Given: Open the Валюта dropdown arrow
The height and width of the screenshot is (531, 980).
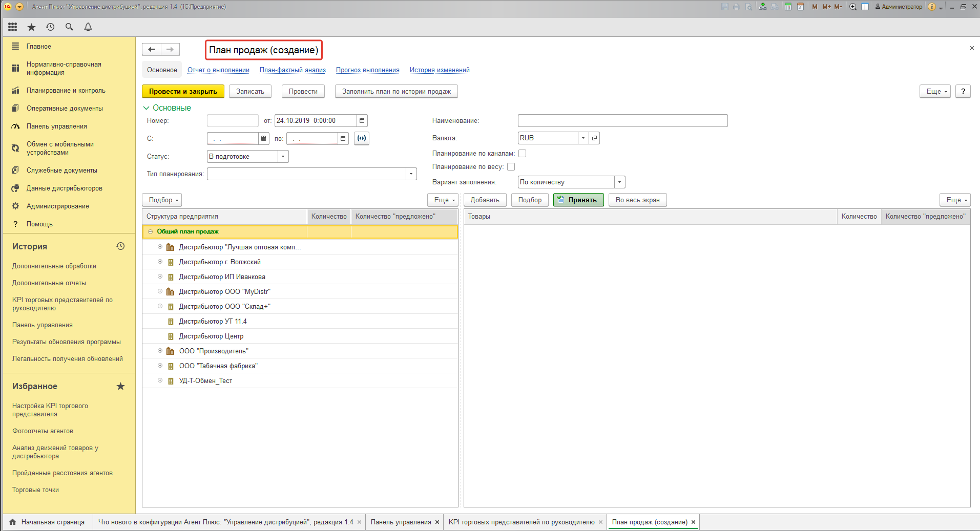Looking at the screenshot, I should tap(583, 138).
